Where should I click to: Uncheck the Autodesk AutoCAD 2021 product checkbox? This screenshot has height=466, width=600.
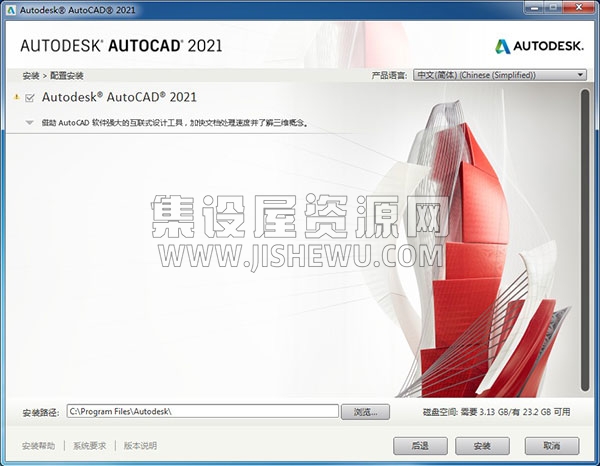click(29, 98)
